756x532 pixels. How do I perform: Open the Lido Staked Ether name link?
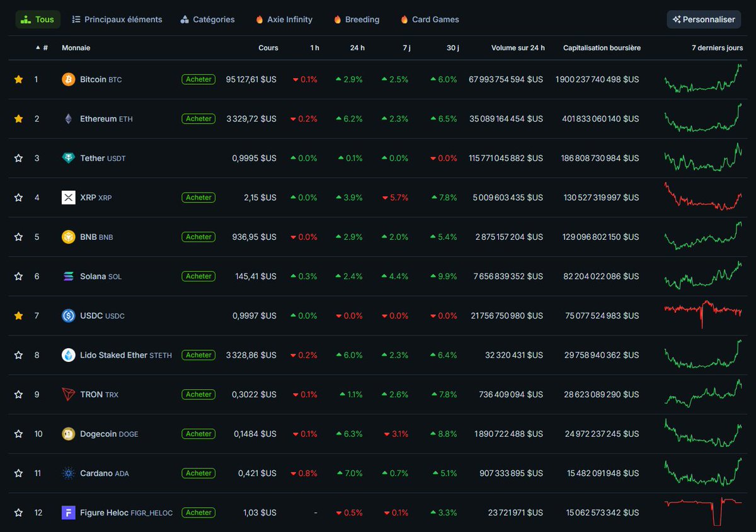[126, 355]
